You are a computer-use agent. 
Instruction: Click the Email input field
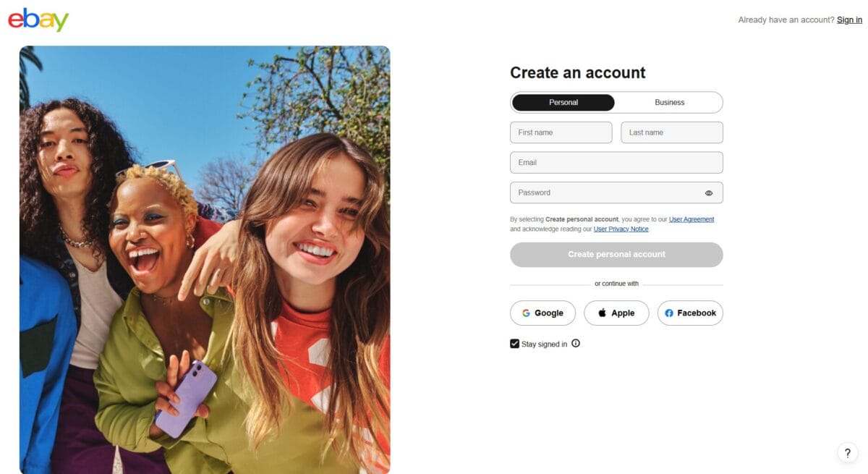(x=616, y=162)
